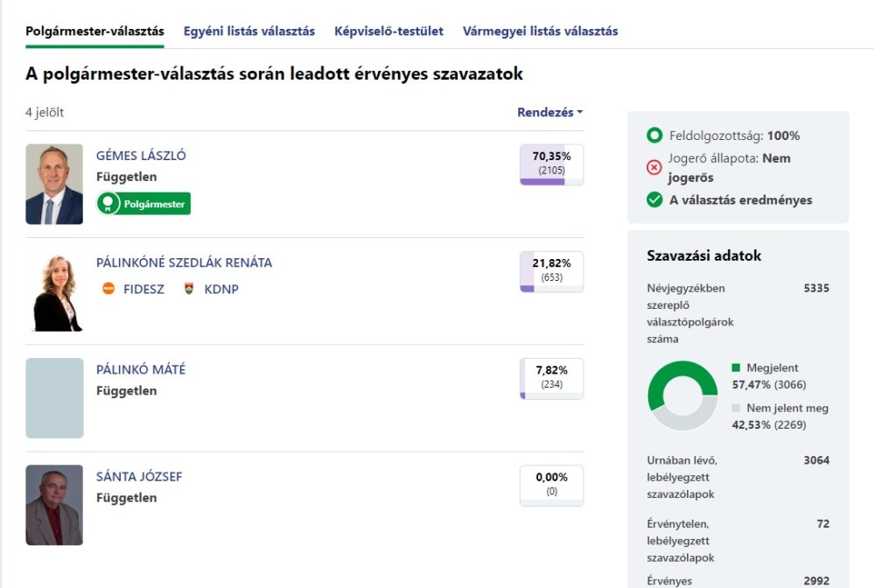Screen dimensions: 896x588
Task: Click the SÁNTA JÓZSEF name link
Action: coord(139,477)
